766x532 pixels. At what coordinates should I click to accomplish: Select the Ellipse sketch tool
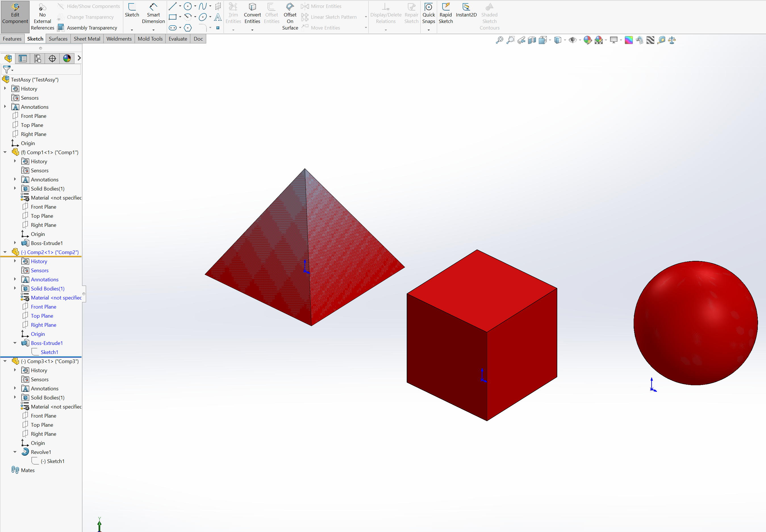click(x=203, y=17)
